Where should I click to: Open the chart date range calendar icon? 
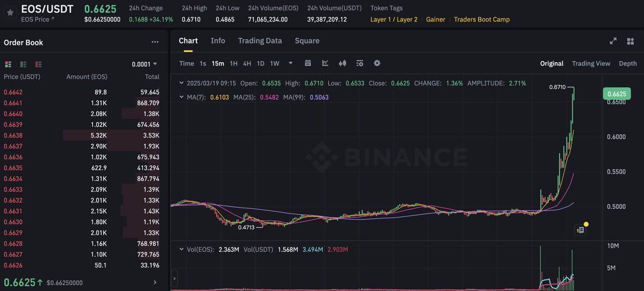click(x=308, y=63)
